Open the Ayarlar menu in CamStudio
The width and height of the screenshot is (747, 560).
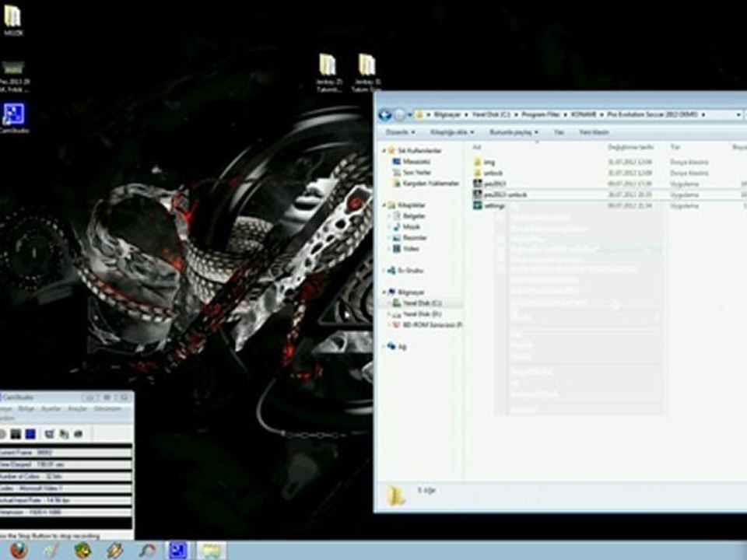[x=51, y=409]
